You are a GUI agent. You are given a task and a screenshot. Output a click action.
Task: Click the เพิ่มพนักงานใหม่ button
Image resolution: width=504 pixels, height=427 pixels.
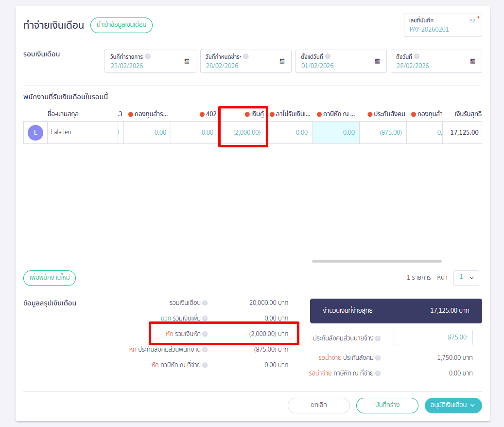(50, 278)
